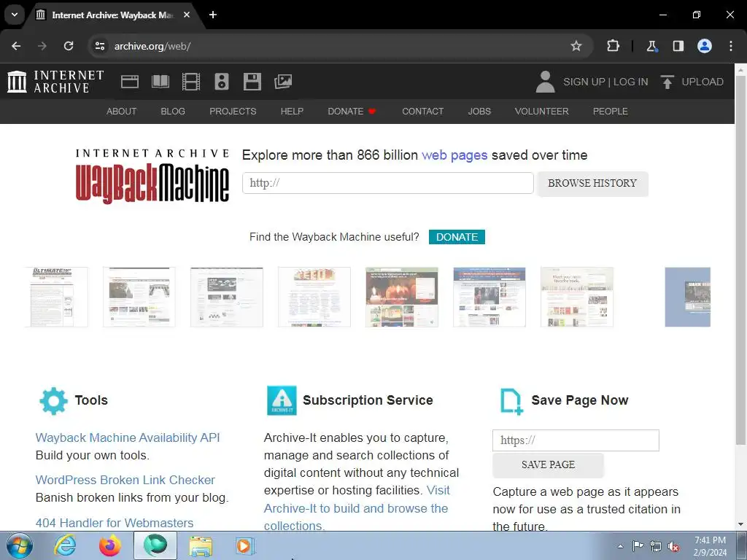Launch Internet Explorer from taskbar
747x560 pixels.
64,545
